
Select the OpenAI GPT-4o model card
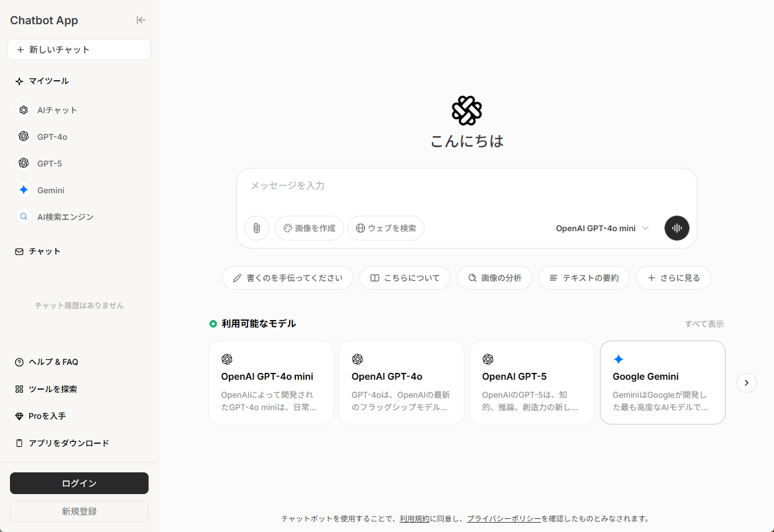tap(402, 383)
